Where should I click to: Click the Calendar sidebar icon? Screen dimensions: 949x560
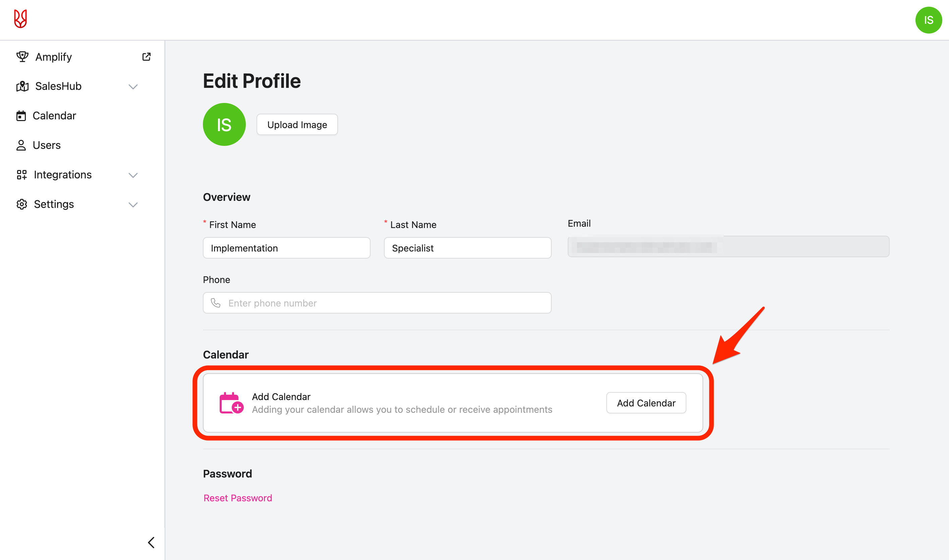pos(21,116)
